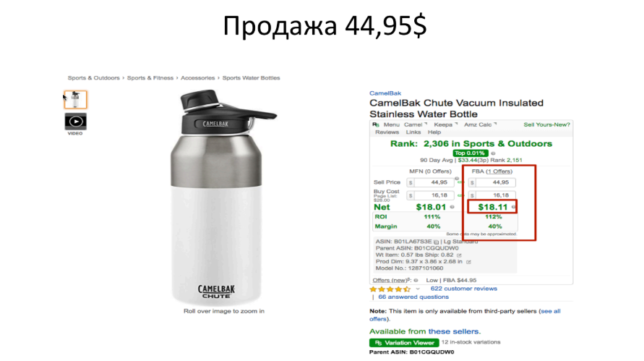
Task: Open the 622 customer reviews link
Action: click(464, 289)
